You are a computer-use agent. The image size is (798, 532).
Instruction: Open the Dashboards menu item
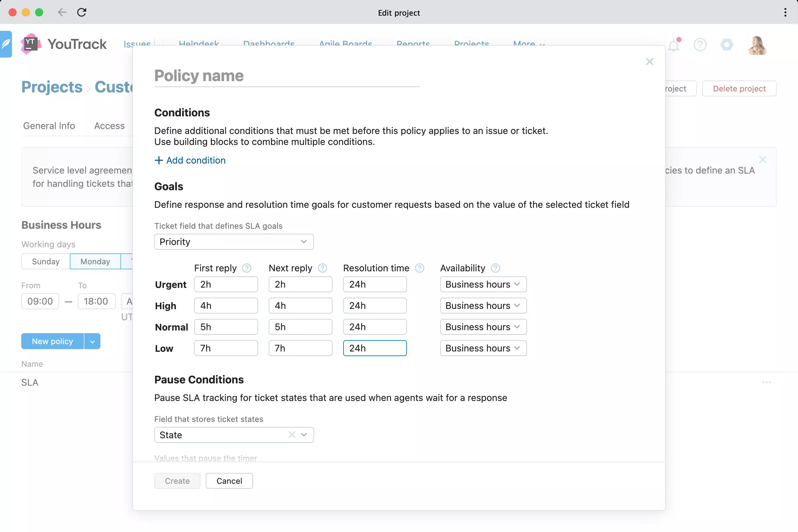(268, 44)
